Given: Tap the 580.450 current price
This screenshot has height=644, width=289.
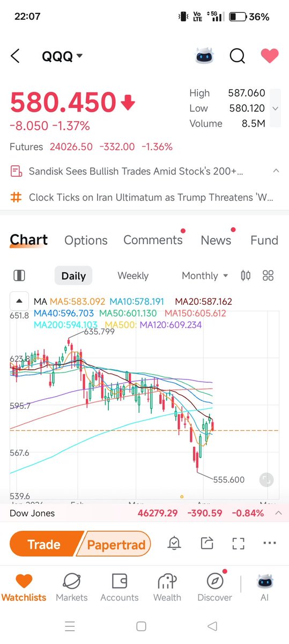Looking at the screenshot, I should (x=63, y=103).
